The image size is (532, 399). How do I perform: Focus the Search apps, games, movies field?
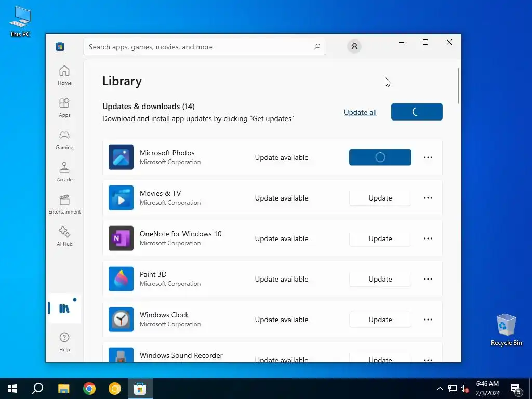coord(205,47)
